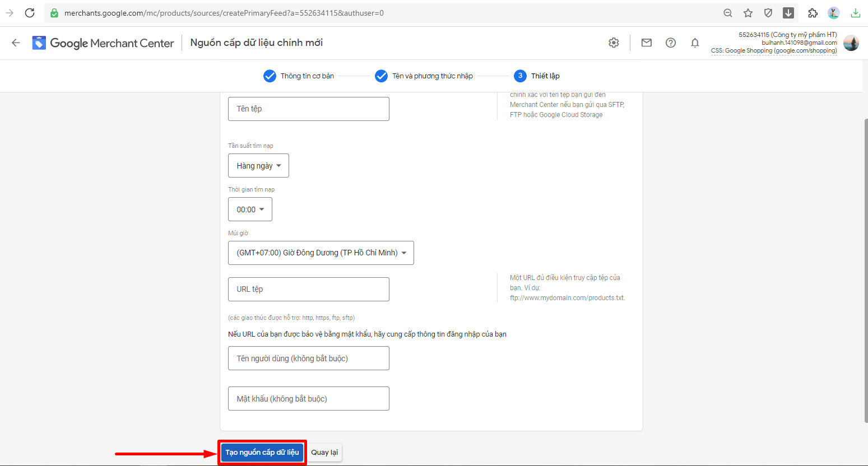The height and width of the screenshot is (466, 868).
Task: Focus the Tên tệp input field
Action: tap(308, 109)
